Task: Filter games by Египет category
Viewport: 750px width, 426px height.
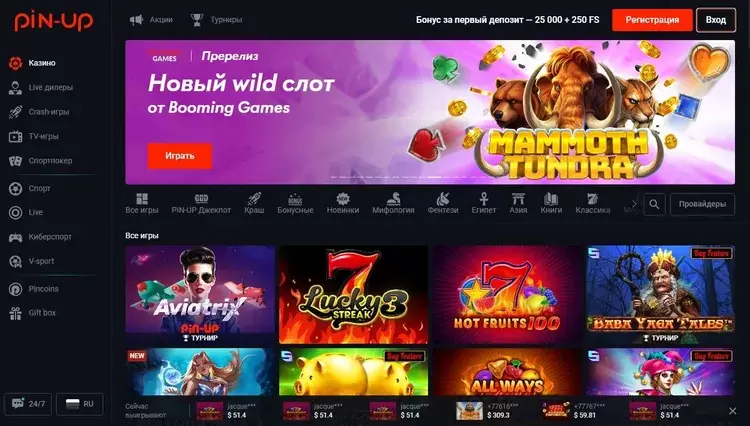Action: (x=484, y=203)
